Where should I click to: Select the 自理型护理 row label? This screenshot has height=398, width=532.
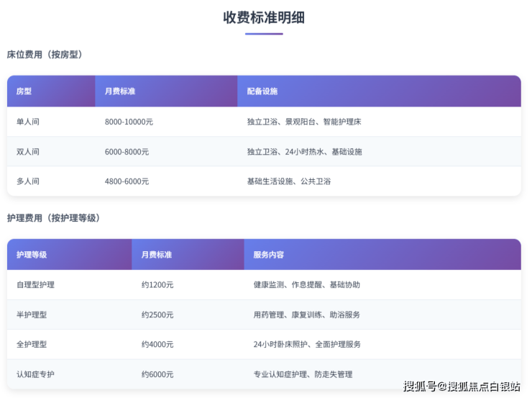pyautogui.click(x=35, y=285)
